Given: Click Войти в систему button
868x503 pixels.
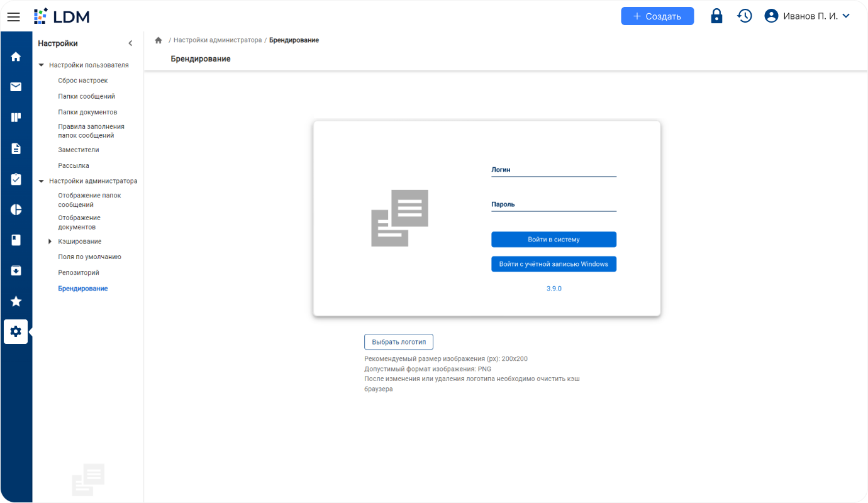Looking at the screenshot, I should click(554, 240).
